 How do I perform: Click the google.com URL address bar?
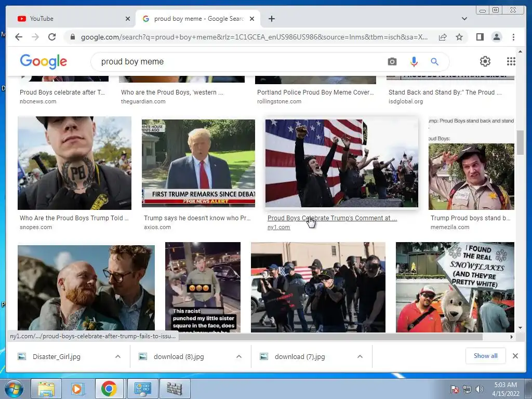tap(255, 37)
